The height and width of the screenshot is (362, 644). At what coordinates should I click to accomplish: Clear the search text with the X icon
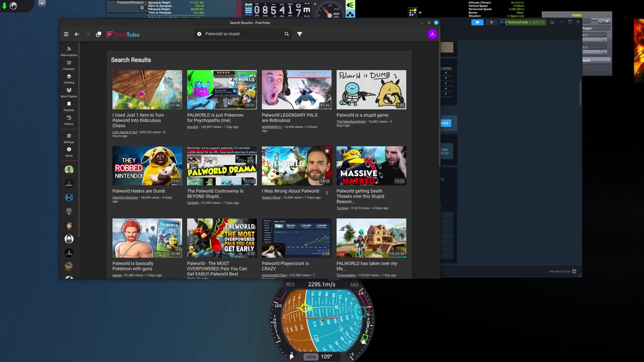[199, 34]
